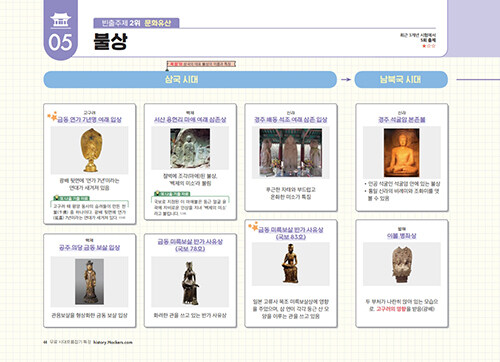Click the green note icon under 서산 마애 card
Image resolution: width=500 pixels, height=362 pixels.
coord(157,193)
